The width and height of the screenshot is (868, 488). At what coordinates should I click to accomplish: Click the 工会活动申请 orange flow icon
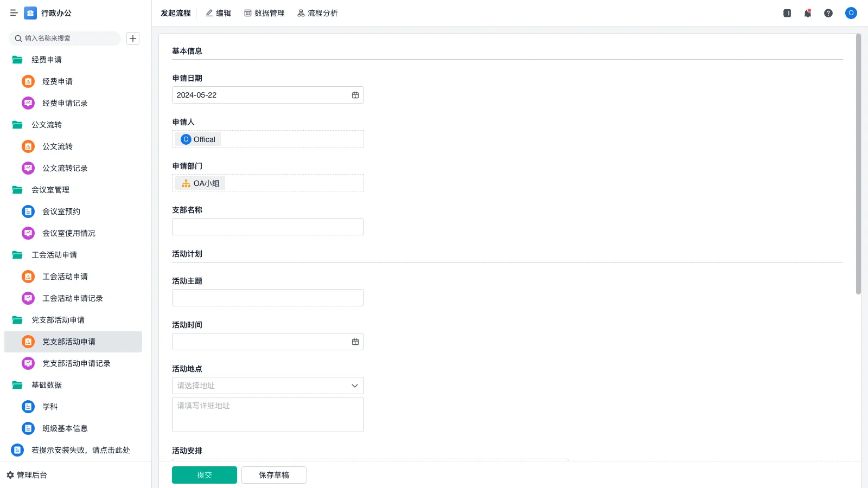tap(28, 277)
